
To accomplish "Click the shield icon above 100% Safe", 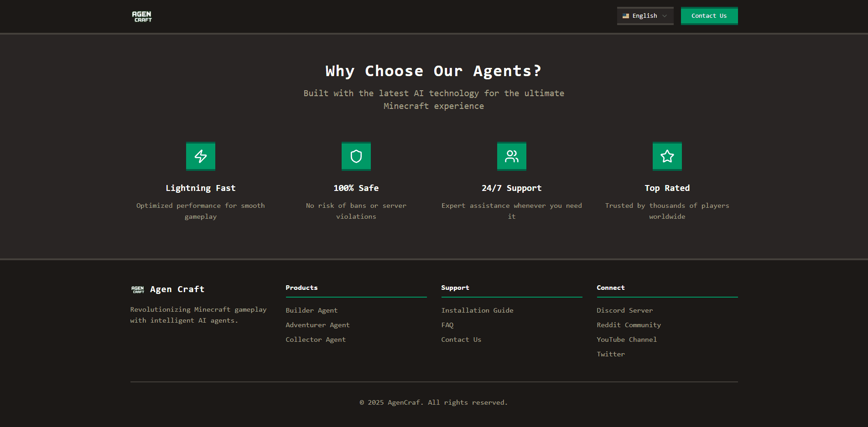I will pyautogui.click(x=356, y=156).
